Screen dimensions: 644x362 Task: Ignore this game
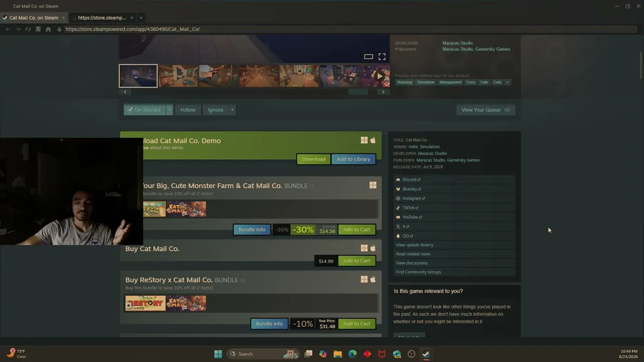pos(215,110)
